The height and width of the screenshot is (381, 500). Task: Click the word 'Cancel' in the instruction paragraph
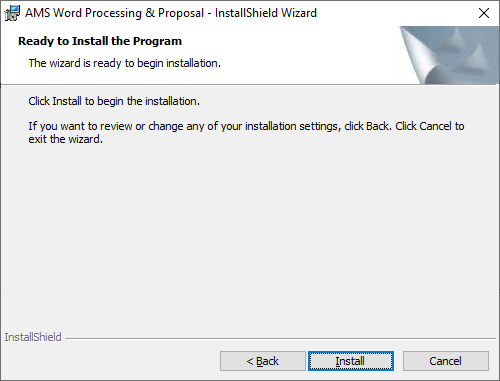[435, 126]
